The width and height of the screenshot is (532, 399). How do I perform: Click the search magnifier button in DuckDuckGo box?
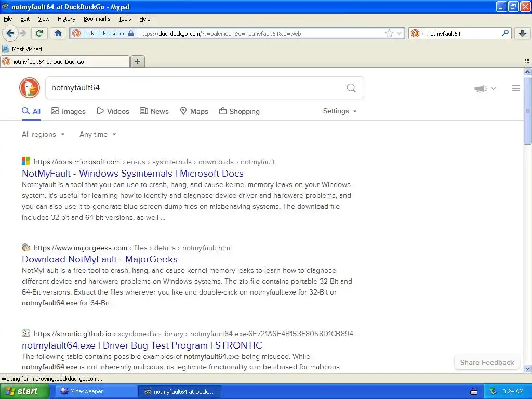[x=351, y=88]
